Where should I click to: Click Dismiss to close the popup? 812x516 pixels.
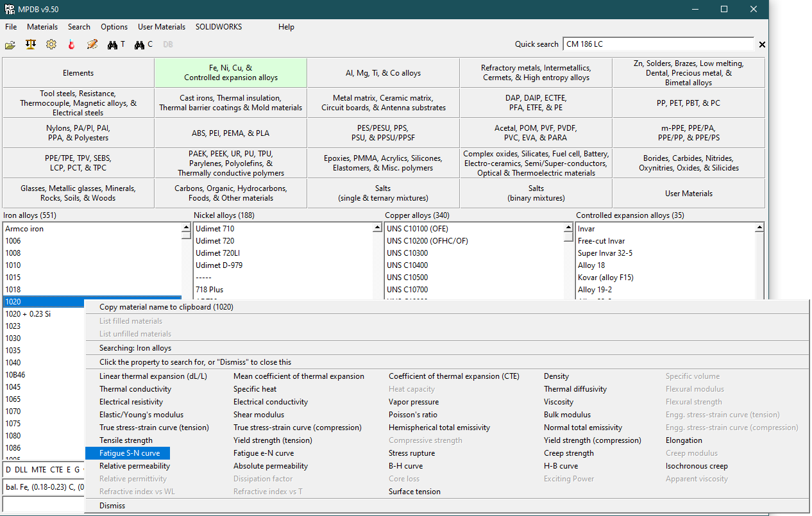click(112, 506)
